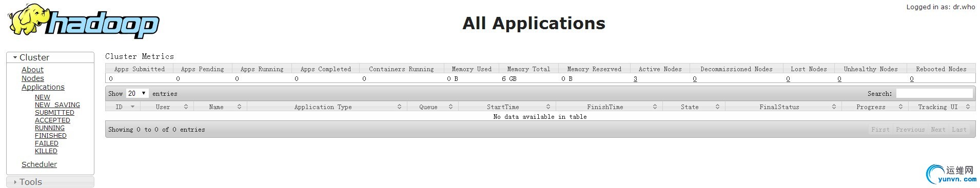Open the Lost Nodes count link
This screenshot has height=188, width=980.
(788, 79)
